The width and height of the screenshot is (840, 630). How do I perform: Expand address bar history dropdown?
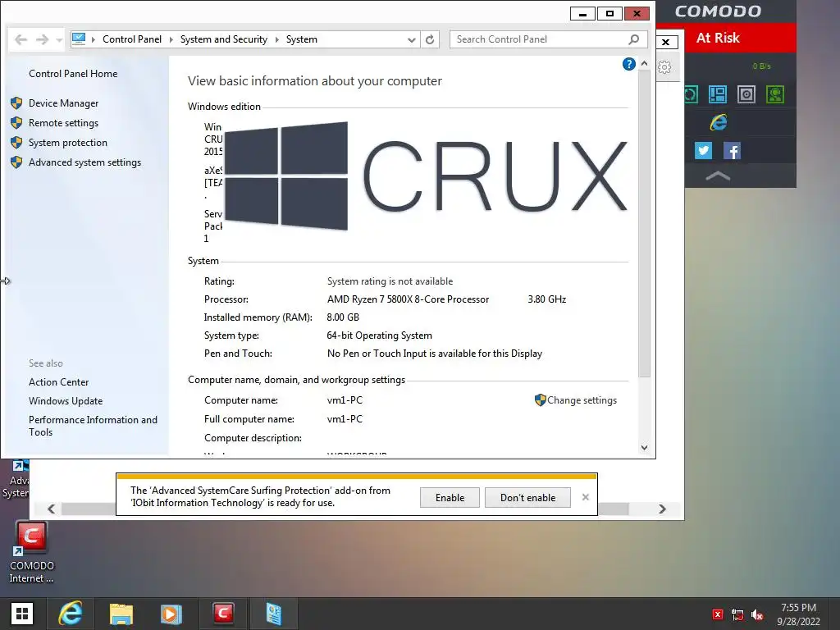point(411,39)
